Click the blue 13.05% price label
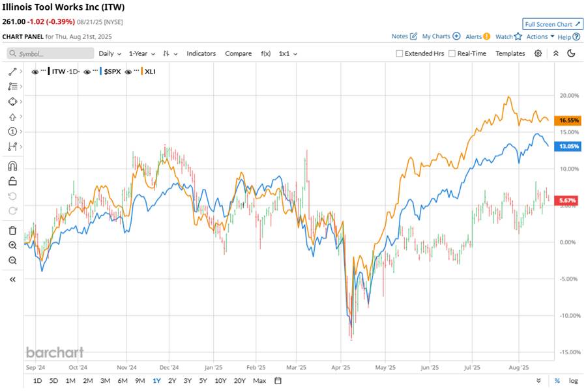Screen dimensions: 588x392 [568, 146]
